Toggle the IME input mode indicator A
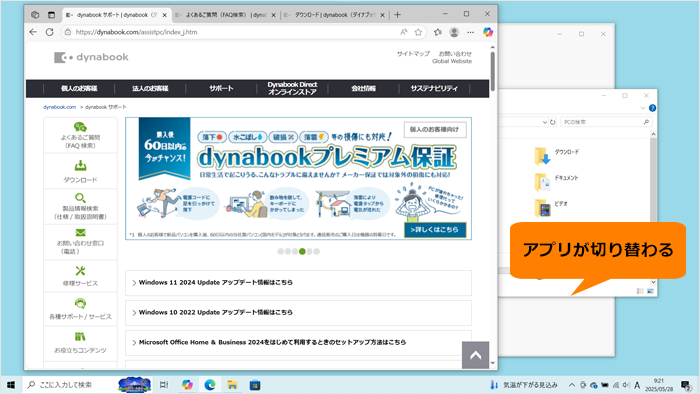 (637, 385)
